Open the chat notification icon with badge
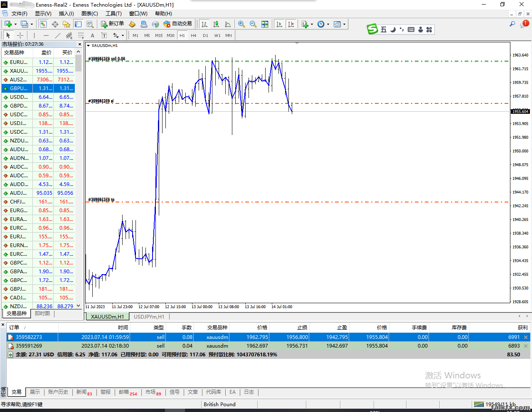Viewport: 532px width, 412px height. point(524,24)
